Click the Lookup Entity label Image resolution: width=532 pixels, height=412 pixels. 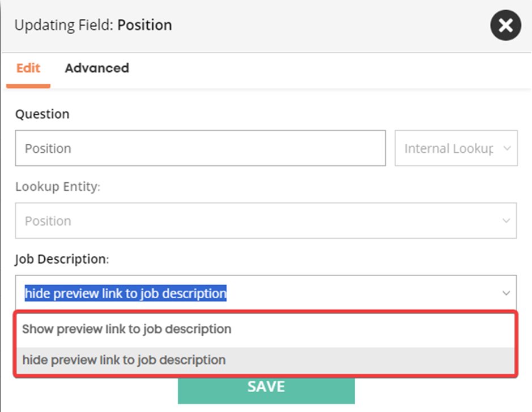(58, 187)
